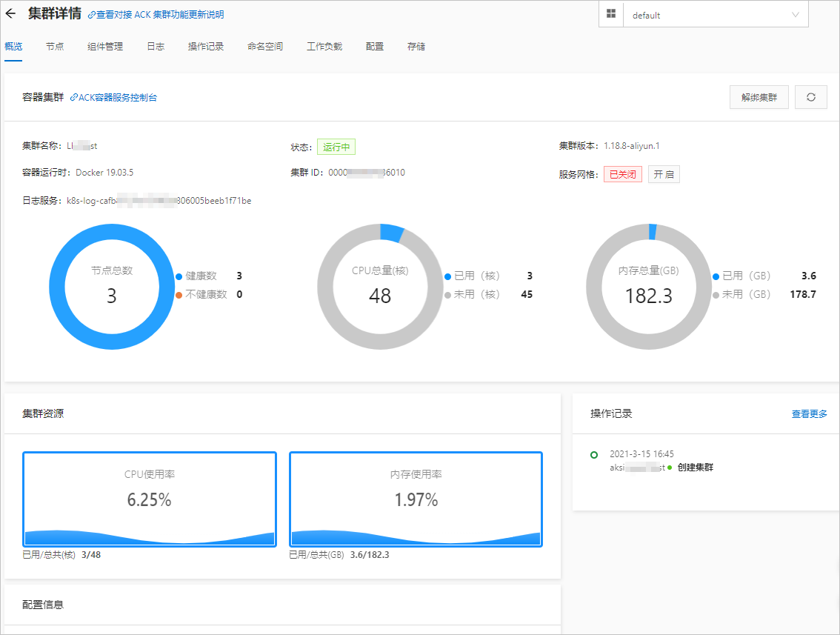Open the 工作负载 tab
The image size is (840, 635).
pos(324,47)
